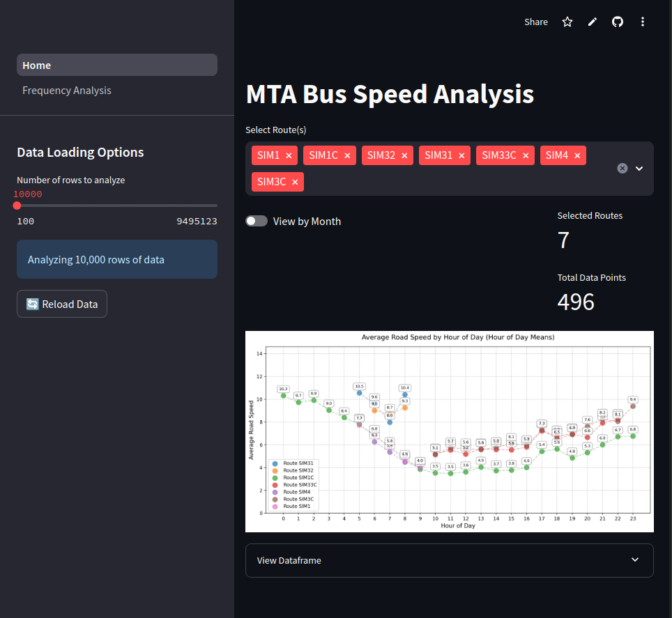
Task: Click the rows slider track
Action: (117, 206)
